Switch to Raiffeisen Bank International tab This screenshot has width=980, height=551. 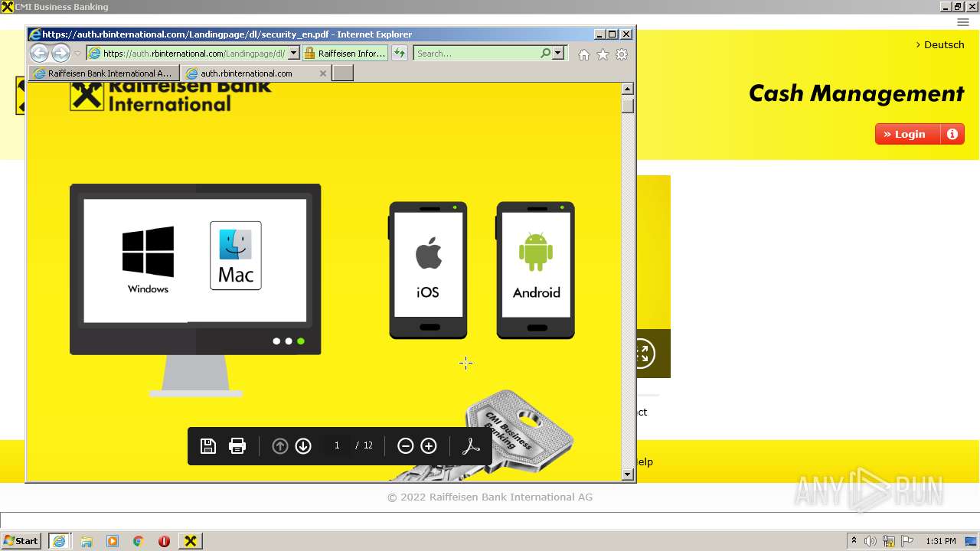pyautogui.click(x=104, y=73)
